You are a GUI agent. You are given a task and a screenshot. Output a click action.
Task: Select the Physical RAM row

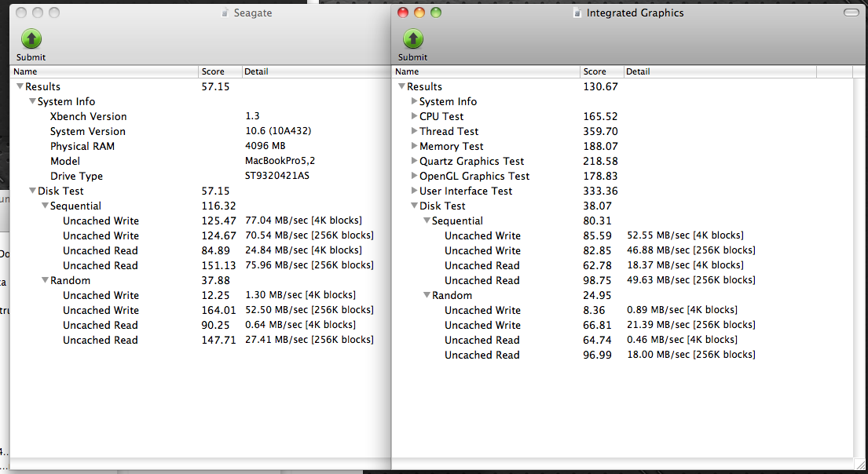[x=200, y=146]
